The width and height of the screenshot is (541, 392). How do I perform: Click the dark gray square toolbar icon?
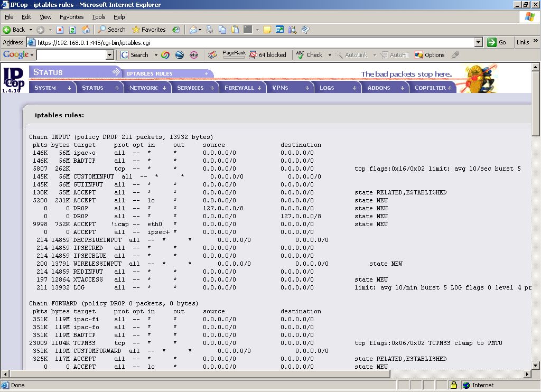coord(248,30)
